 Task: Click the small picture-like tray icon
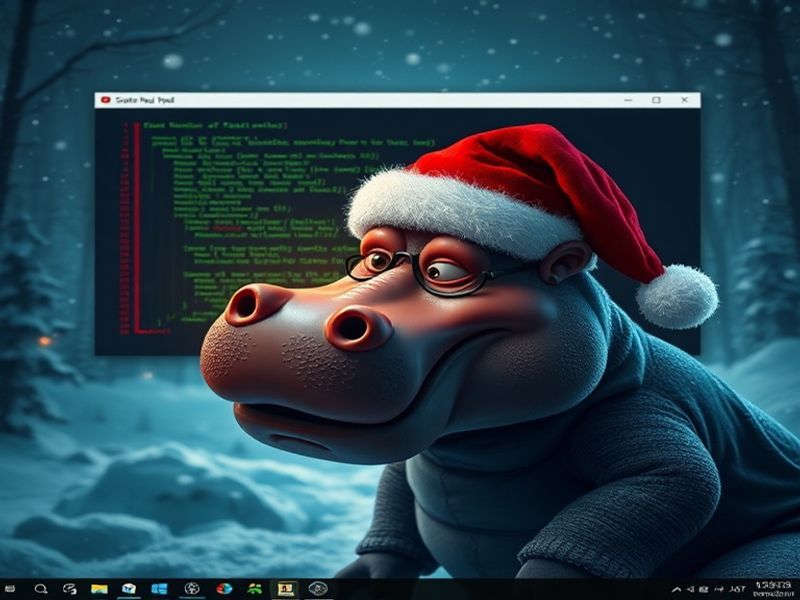[x=704, y=590]
